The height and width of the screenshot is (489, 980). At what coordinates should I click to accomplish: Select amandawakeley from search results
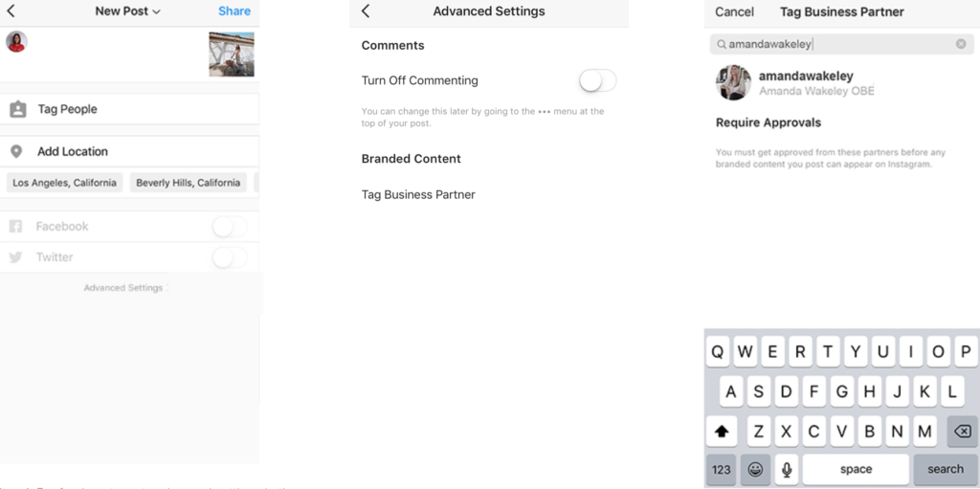tap(804, 82)
